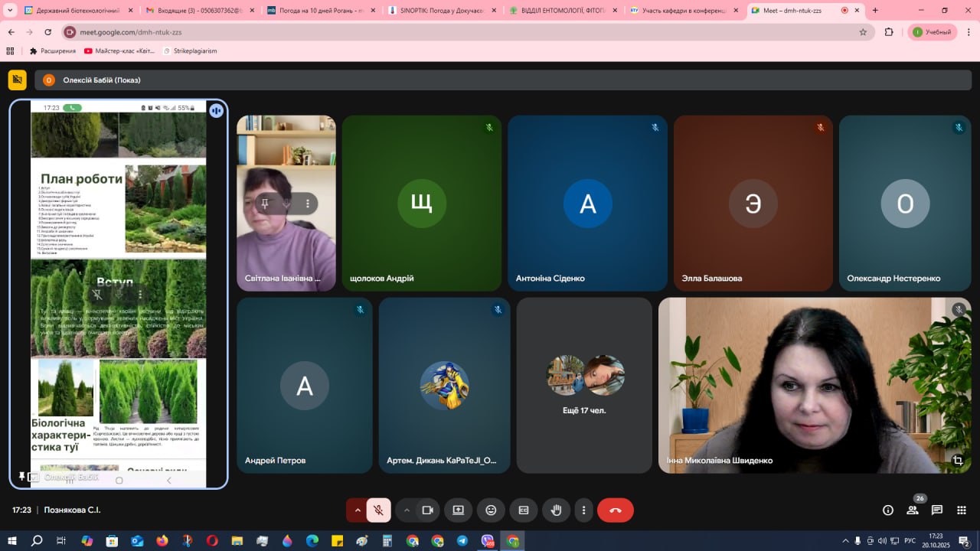This screenshot has width=980, height=551.
Task: Leave the call with the red hang-up button
Action: click(x=615, y=510)
